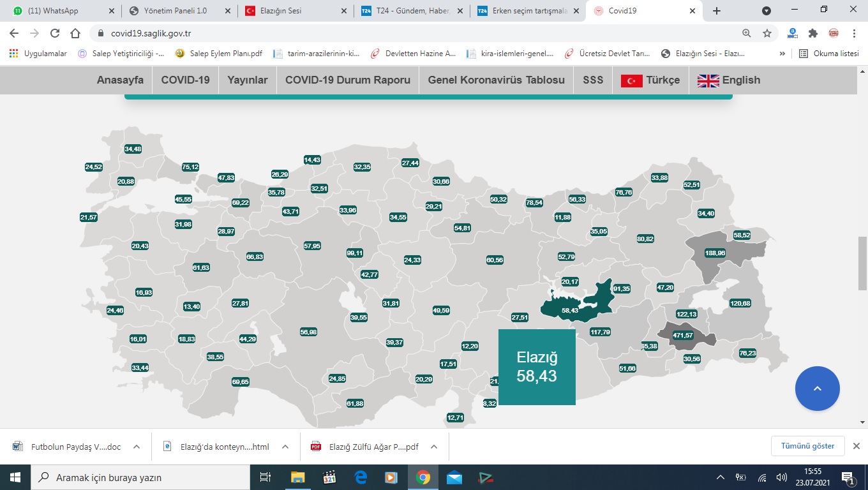Launch the Mail app from taskbar
This screenshot has width=868, height=490.
tap(454, 477)
